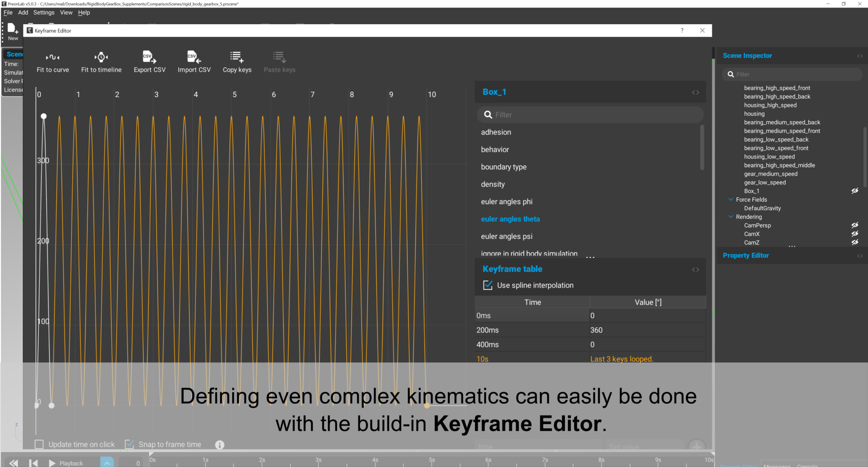868x467 pixels.
Task: Click the snap info icon
Action: [x=220, y=445]
